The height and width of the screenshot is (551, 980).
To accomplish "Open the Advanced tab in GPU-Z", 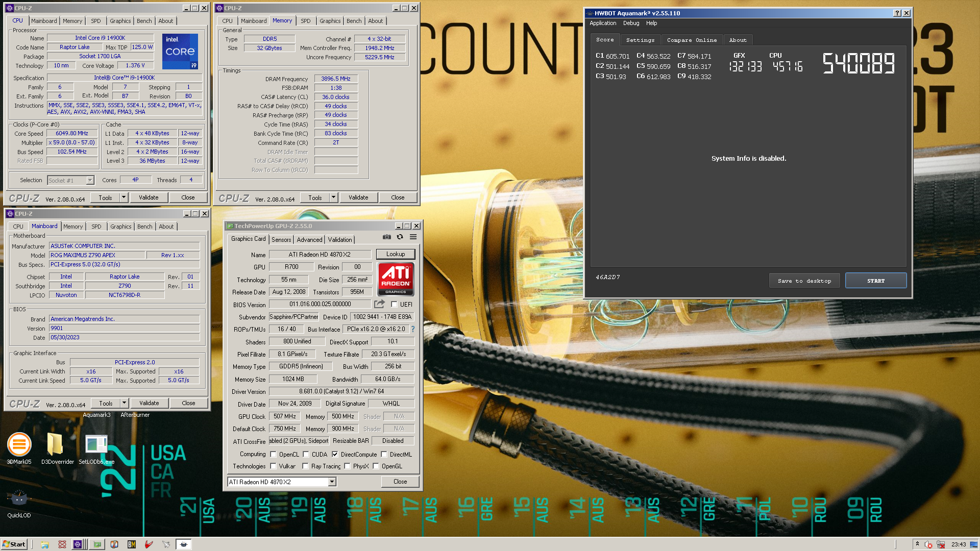I will (x=310, y=240).
